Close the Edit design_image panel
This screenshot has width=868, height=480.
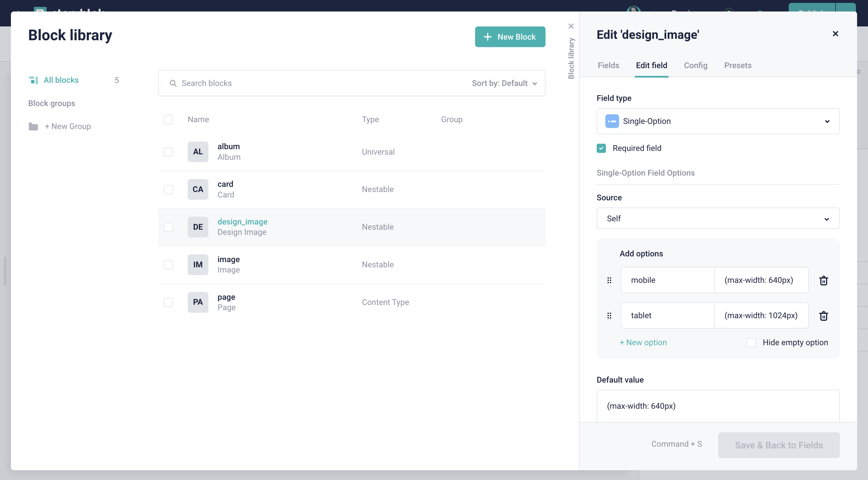[x=835, y=34]
